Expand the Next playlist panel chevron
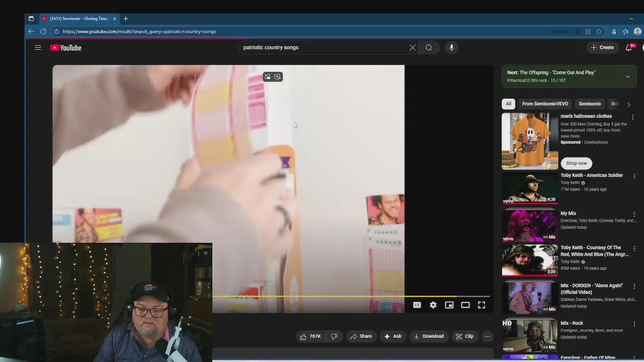 (627, 76)
